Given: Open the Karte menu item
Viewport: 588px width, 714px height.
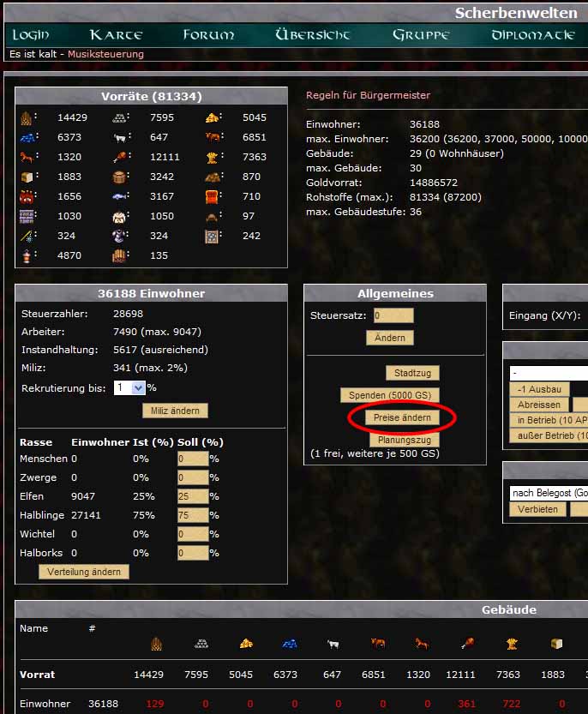Looking at the screenshot, I should [116, 35].
